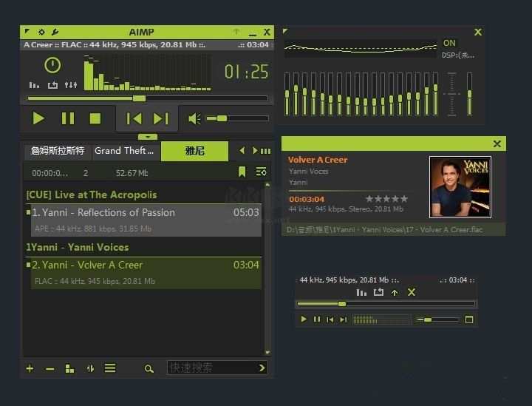Start playback with large Play button
The width and height of the screenshot is (532, 406).
38,118
